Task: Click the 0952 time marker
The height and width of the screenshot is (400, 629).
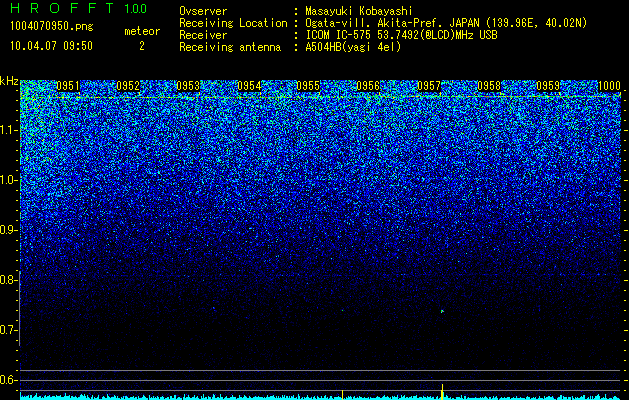Action: pos(128,86)
